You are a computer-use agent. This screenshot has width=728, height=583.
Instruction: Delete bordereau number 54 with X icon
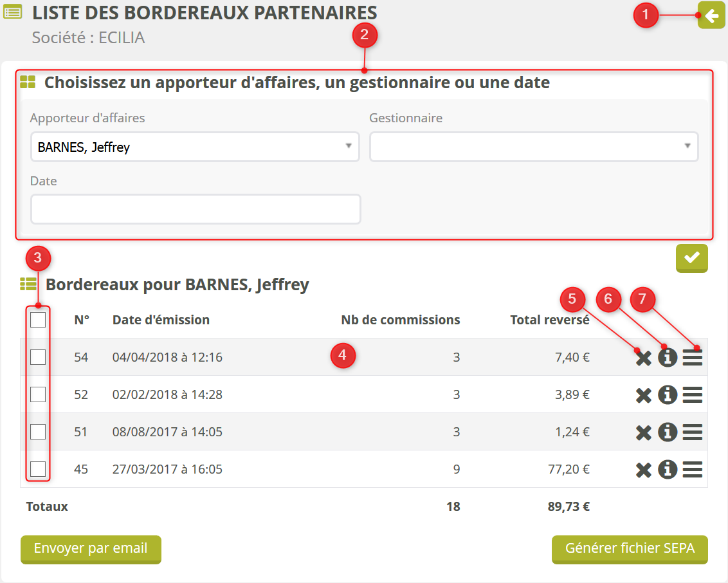643,358
